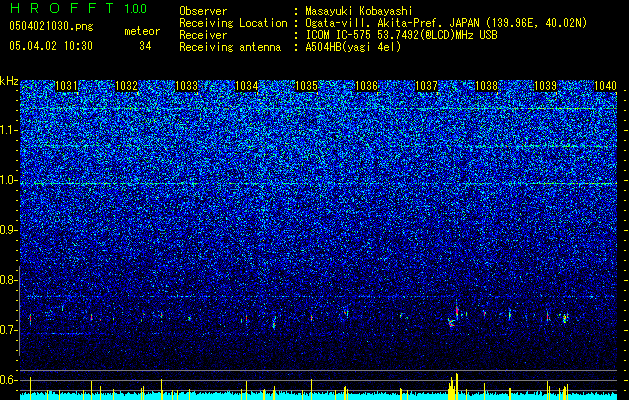Click the 1038 time marker
Viewport: 629px width, 400px height.
click(x=487, y=86)
